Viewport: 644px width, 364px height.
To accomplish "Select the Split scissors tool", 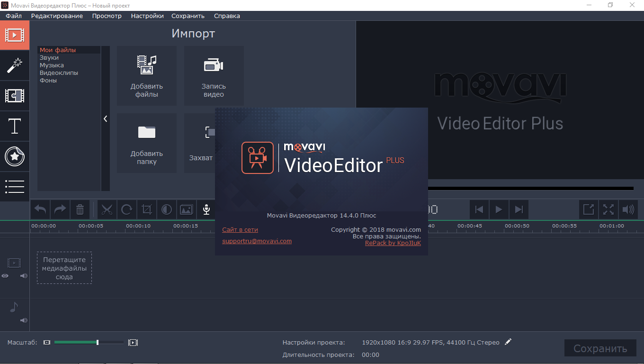I will pos(107,209).
